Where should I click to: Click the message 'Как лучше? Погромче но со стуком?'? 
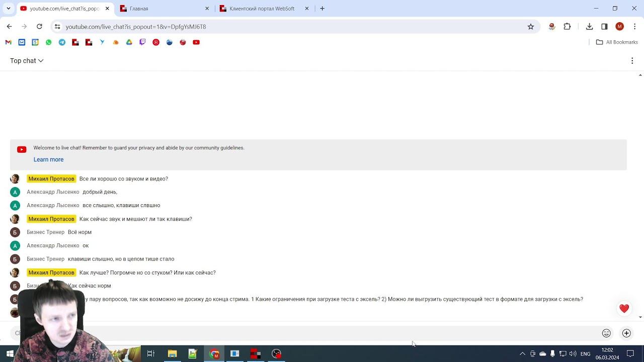click(x=147, y=273)
